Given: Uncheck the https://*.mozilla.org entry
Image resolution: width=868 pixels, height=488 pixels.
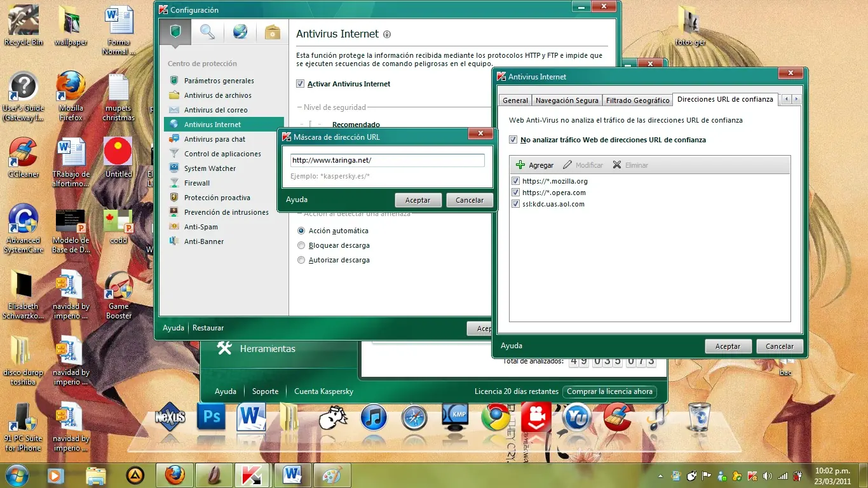Looking at the screenshot, I should tap(516, 181).
